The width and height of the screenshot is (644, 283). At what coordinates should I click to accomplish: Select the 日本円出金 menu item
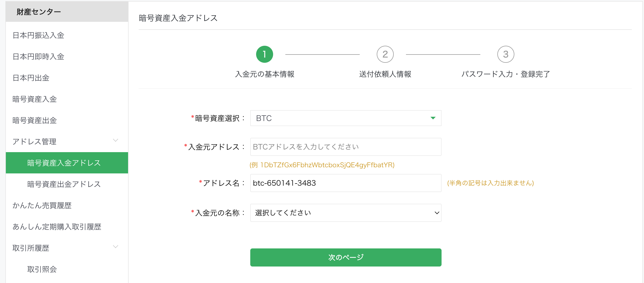coord(31,78)
